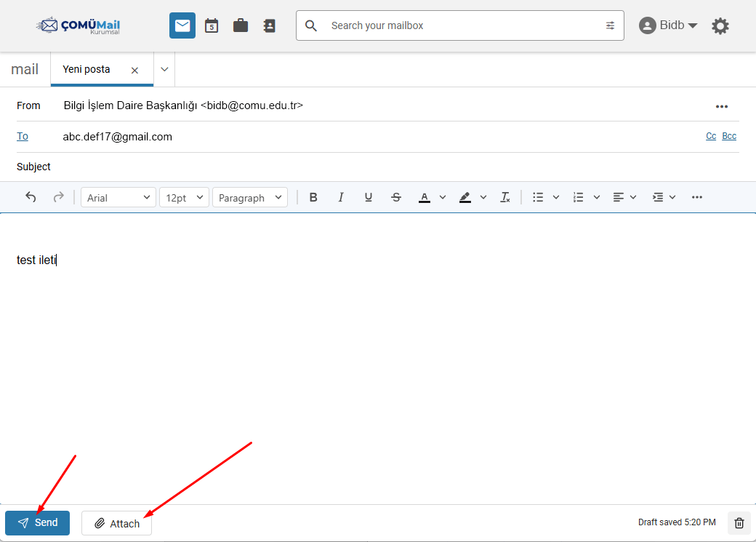This screenshot has width=756, height=542.
Task: Apply the highlight background color
Action: pyautogui.click(x=465, y=197)
